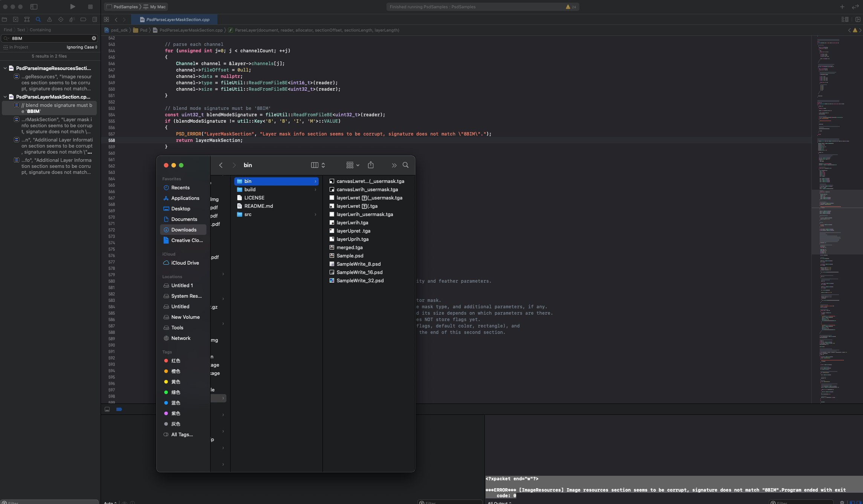Image resolution: width=863 pixels, height=504 pixels.
Task: Open the Issue navigator warning icon
Action: pos(49,19)
